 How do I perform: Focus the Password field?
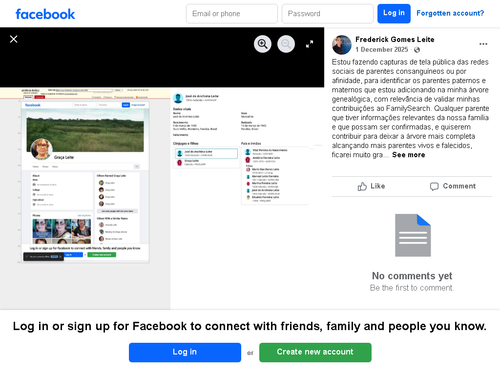[x=327, y=14]
